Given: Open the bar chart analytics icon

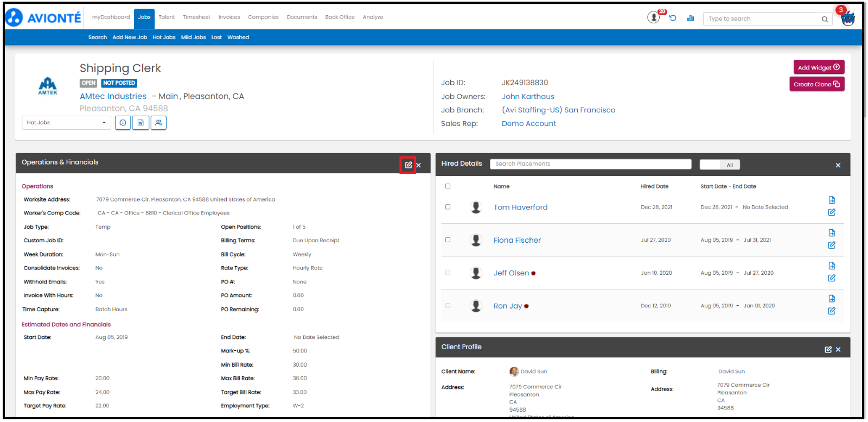Looking at the screenshot, I should coord(690,18).
